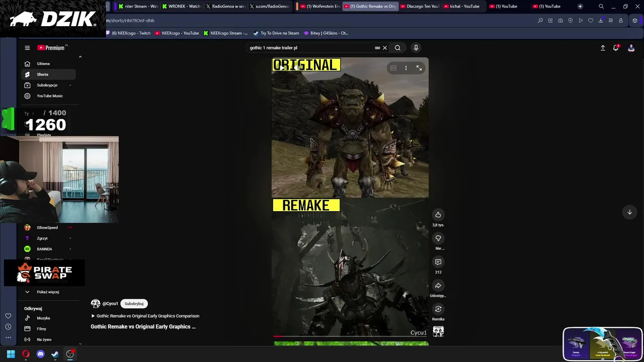Open Try To Drive na Steam bookmark
Screen dimensions: 644x362
276,33
